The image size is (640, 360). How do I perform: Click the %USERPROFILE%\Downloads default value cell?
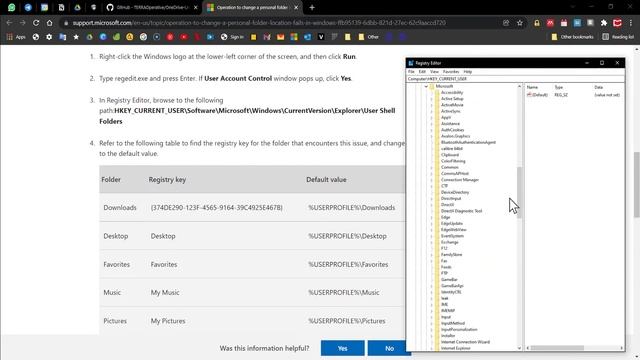[351, 208]
